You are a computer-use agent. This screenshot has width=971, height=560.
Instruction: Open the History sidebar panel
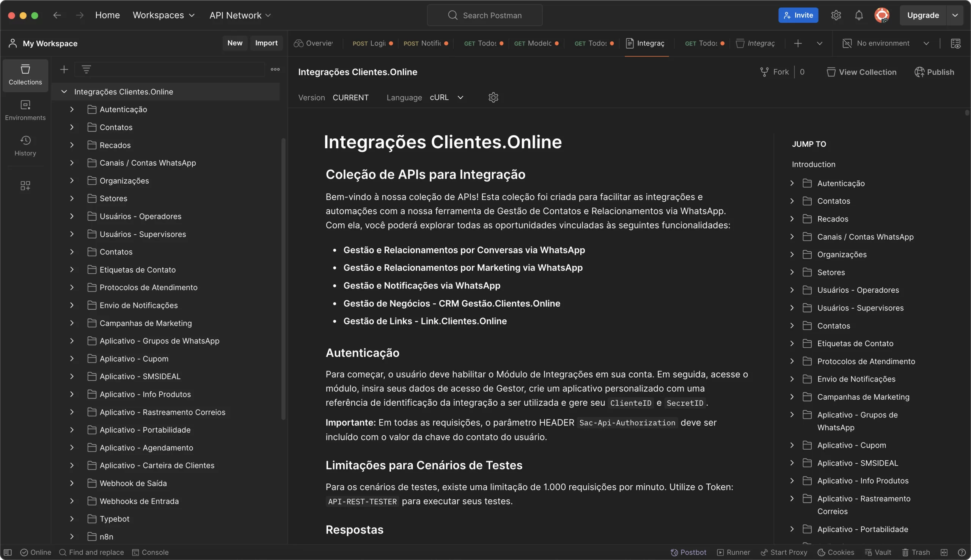pyautogui.click(x=25, y=146)
